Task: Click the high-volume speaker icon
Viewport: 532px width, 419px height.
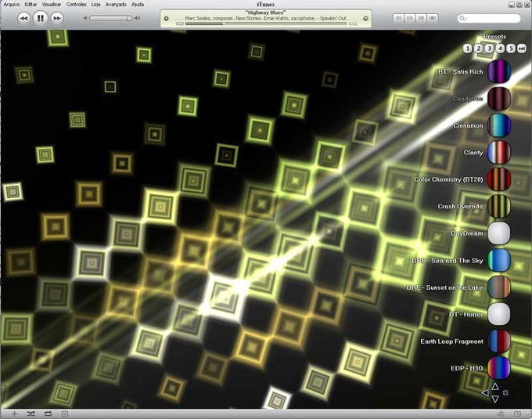Action: point(137,18)
